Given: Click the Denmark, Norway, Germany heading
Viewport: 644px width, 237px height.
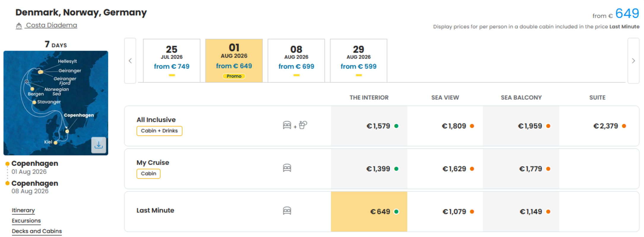Looking at the screenshot, I should pyautogui.click(x=81, y=12).
